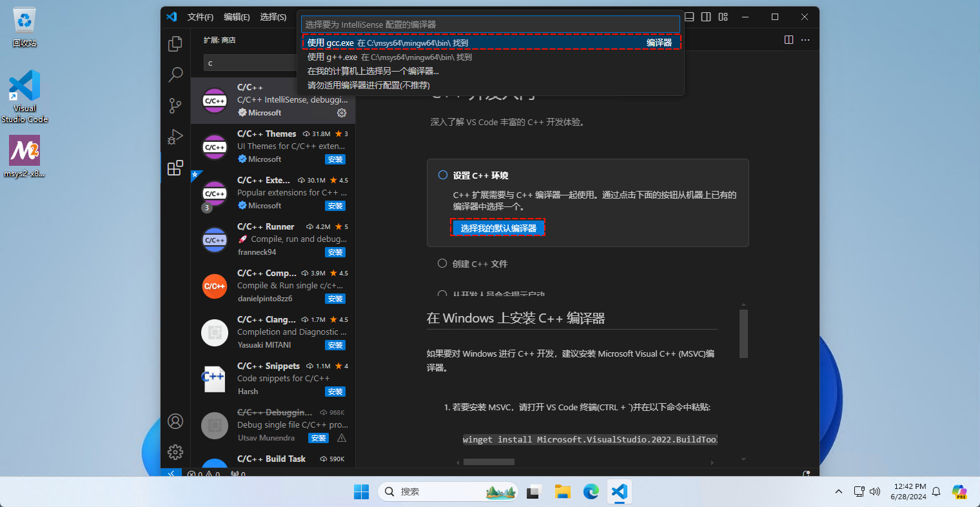The width and height of the screenshot is (980, 507).
Task: Click the IntelliSense compiler search input field
Action: (x=490, y=24)
